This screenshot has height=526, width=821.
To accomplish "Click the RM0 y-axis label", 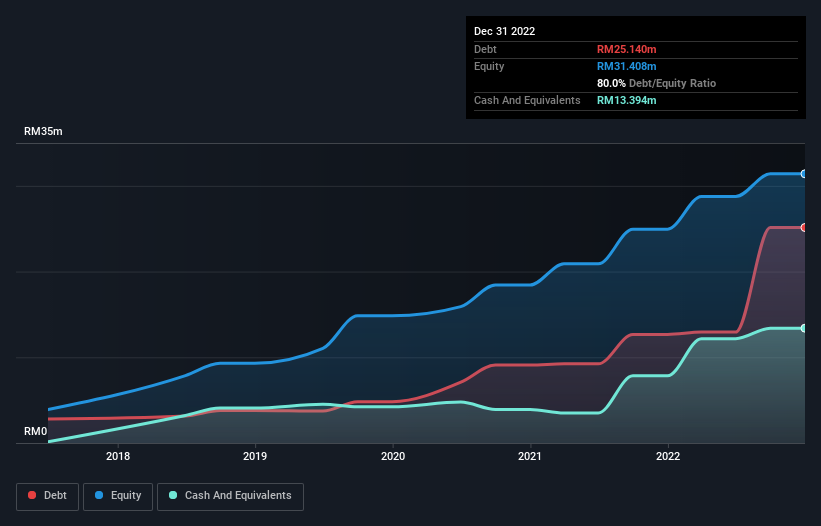I will [x=36, y=431].
